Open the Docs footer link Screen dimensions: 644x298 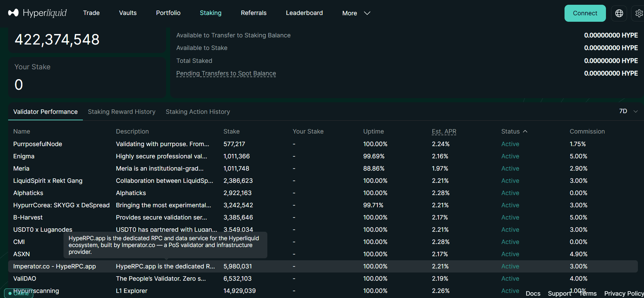tap(533, 294)
